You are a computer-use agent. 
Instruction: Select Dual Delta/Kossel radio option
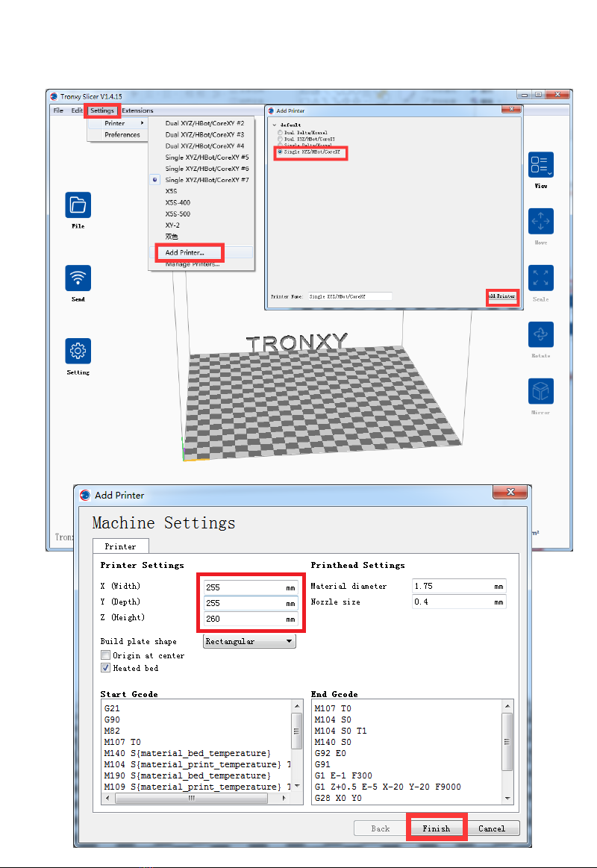point(280,133)
